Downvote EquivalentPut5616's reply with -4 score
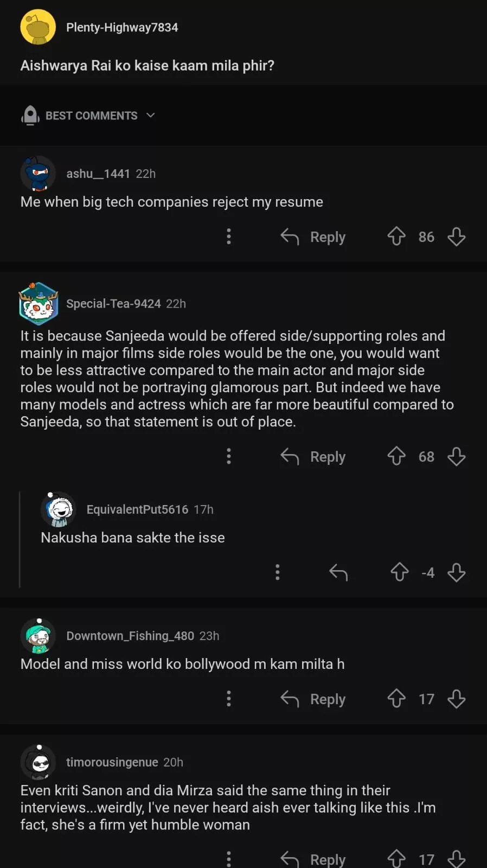This screenshot has width=487, height=868. pyautogui.click(x=456, y=572)
